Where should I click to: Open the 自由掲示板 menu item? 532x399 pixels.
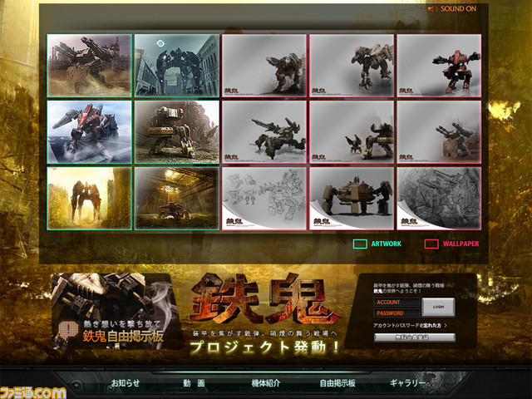pos(337,383)
